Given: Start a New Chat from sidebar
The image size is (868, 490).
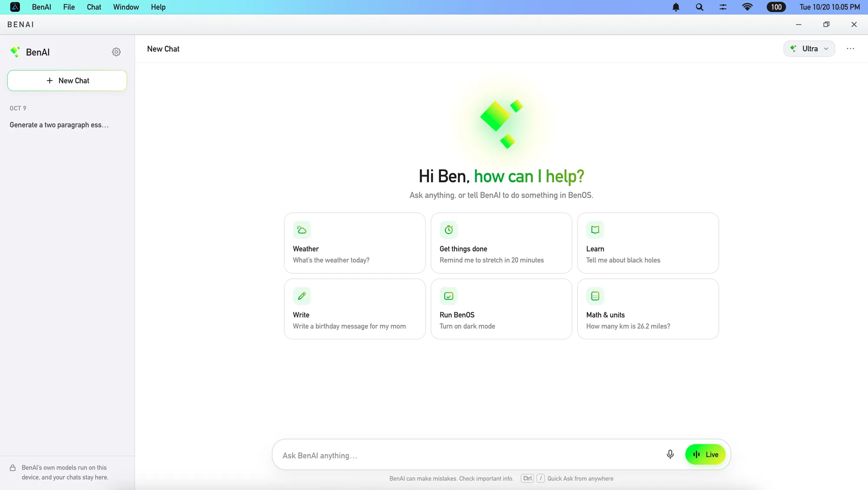Looking at the screenshot, I should 67,80.
